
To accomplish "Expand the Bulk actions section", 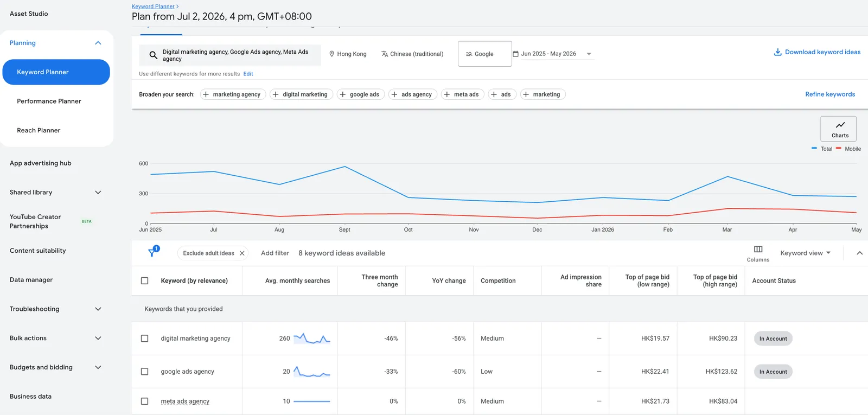I will [98, 339].
